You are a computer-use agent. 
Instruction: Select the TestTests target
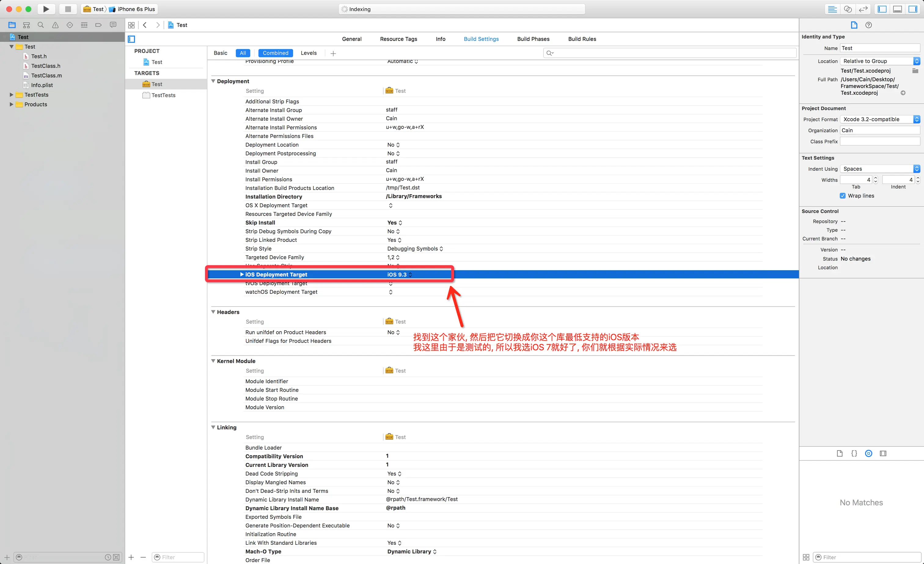pyautogui.click(x=163, y=95)
